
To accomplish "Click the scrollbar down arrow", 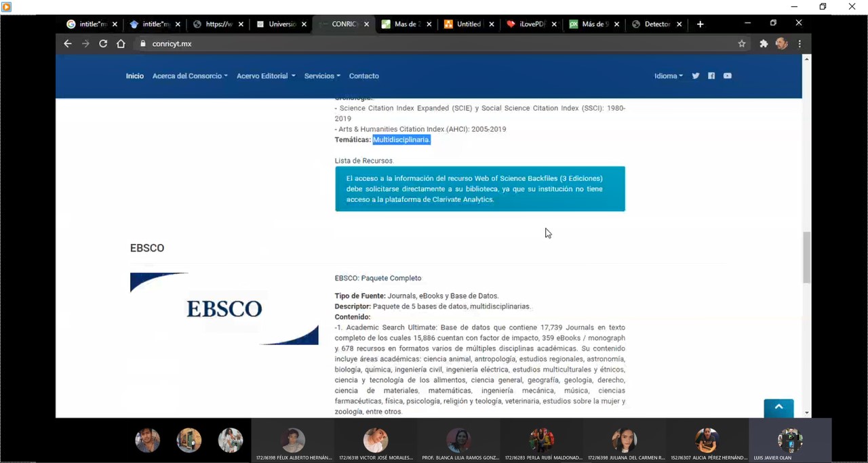I will (806, 412).
